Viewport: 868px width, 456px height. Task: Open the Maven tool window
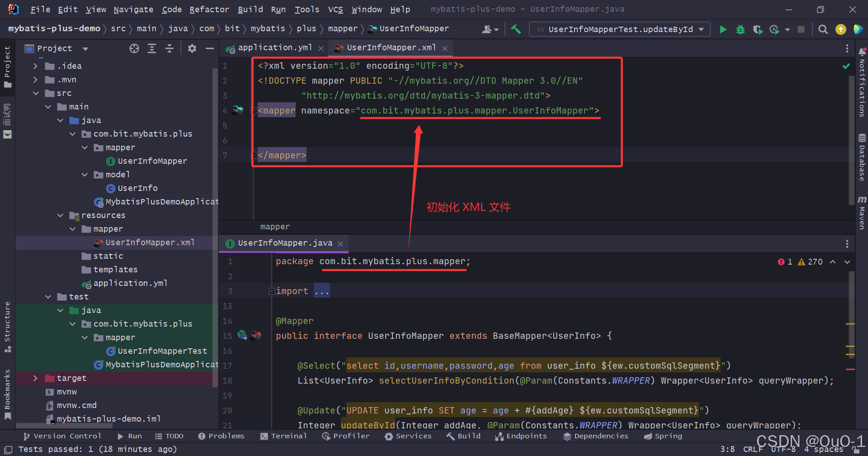tap(862, 213)
